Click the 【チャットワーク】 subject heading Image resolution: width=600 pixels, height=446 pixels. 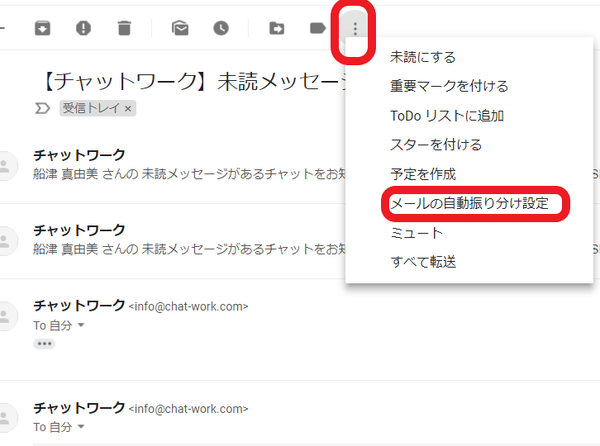(193, 81)
